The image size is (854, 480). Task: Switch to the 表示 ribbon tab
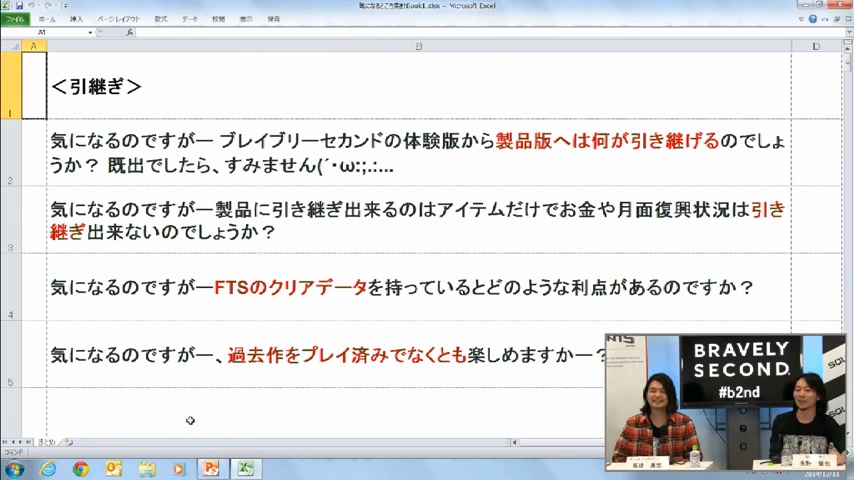click(246, 19)
